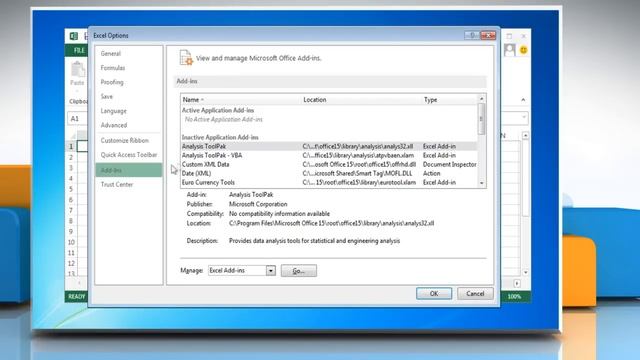The height and width of the screenshot is (360, 640).
Task: Click the Go... button next to Manage
Action: click(299, 271)
